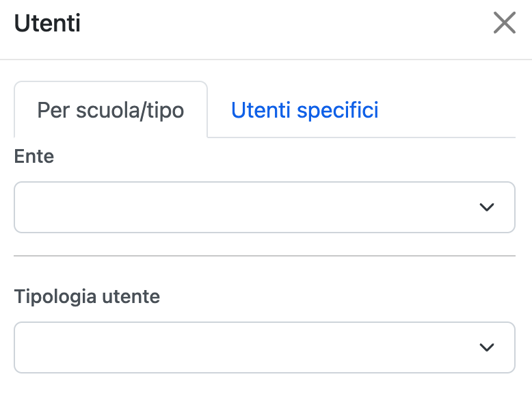Close the Utenti dialog with the X icon
Image resolution: width=532 pixels, height=420 pixels.
tap(505, 23)
